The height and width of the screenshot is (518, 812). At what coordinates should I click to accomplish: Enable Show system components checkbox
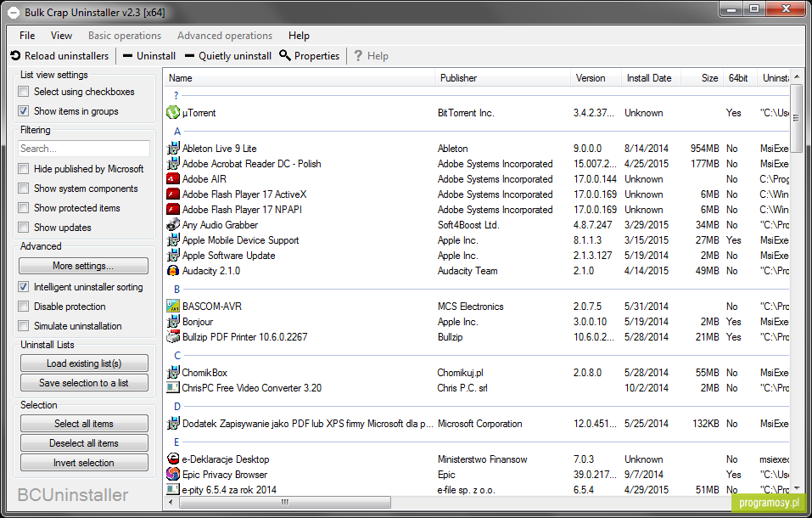click(23, 189)
